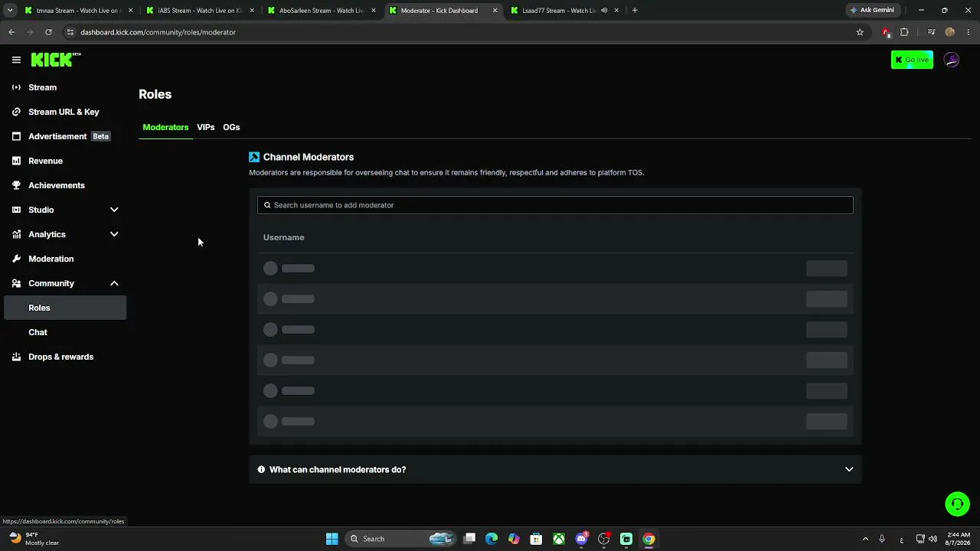Click the Advertisement sidebar icon
980x551 pixels.
[16, 136]
